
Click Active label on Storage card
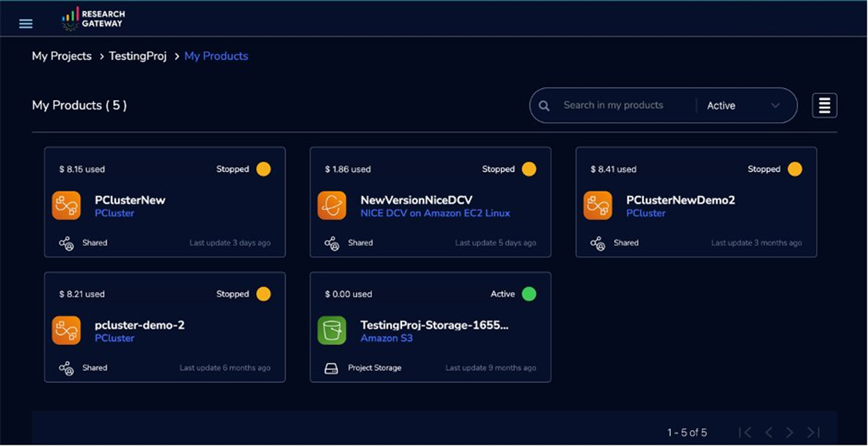coord(503,294)
